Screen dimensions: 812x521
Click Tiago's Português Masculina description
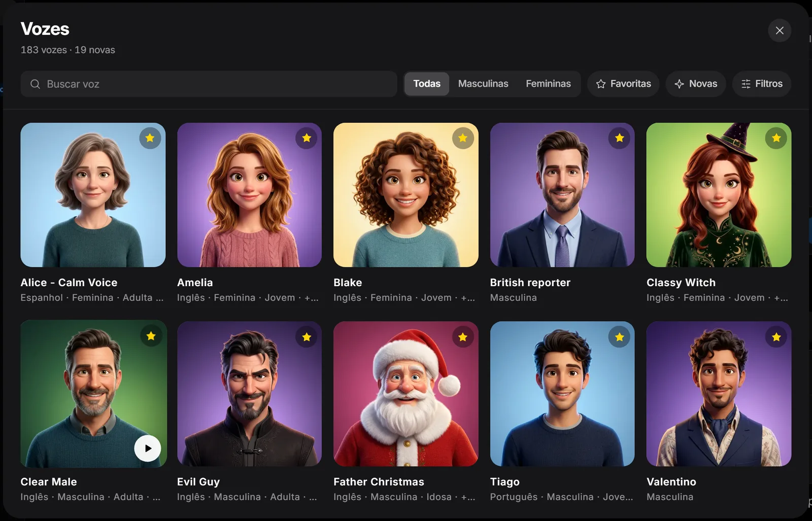pos(562,497)
